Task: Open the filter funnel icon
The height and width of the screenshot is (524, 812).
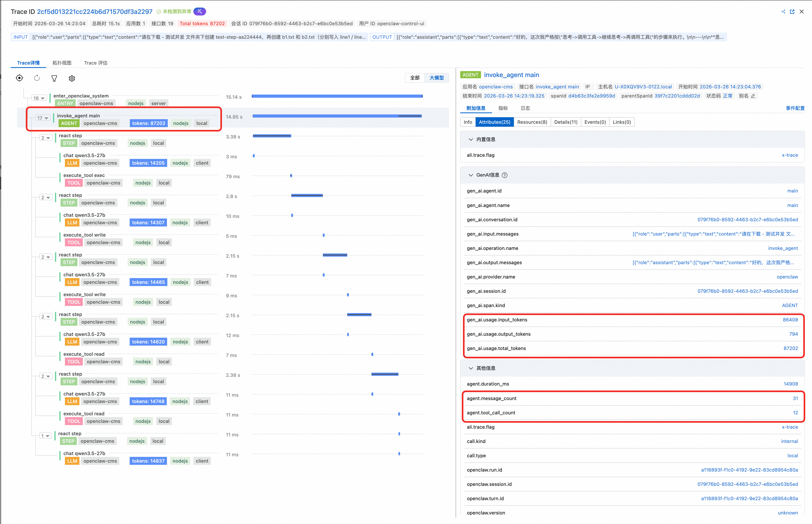Action: click(54, 78)
